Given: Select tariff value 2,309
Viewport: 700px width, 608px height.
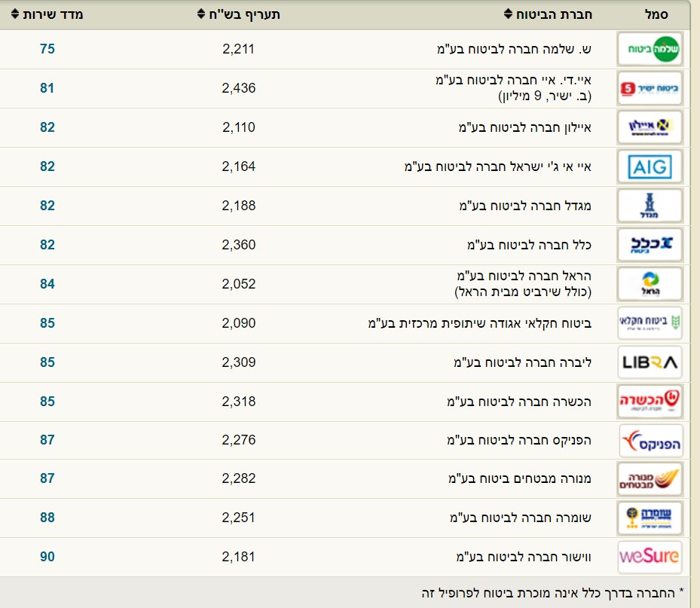Looking at the screenshot, I should pos(238,362).
